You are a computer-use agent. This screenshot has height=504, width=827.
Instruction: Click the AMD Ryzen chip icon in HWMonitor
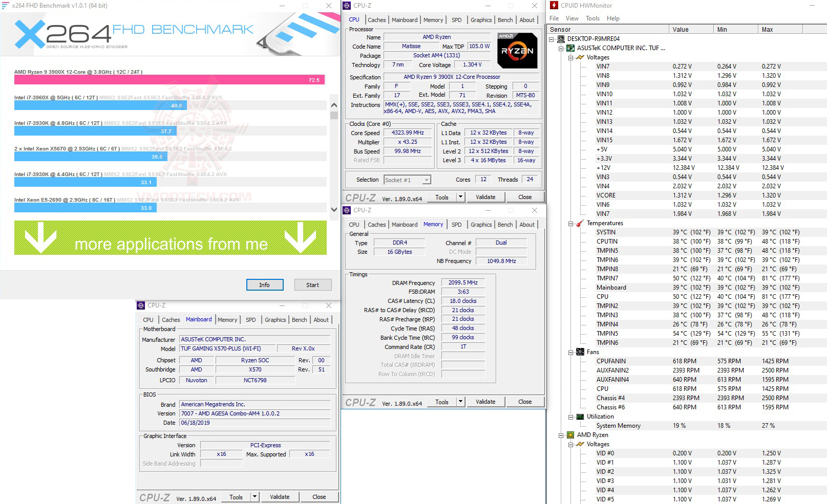point(570,435)
